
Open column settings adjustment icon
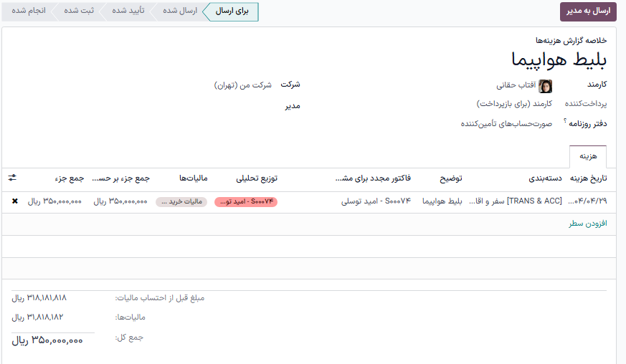click(12, 178)
